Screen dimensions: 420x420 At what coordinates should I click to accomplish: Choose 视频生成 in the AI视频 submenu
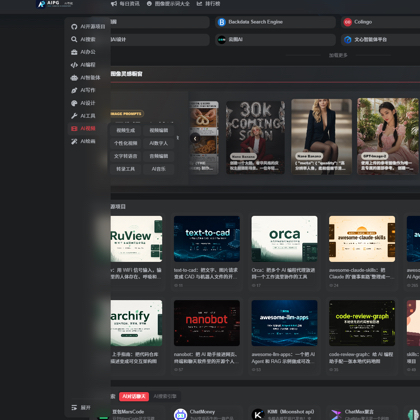coord(126,130)
